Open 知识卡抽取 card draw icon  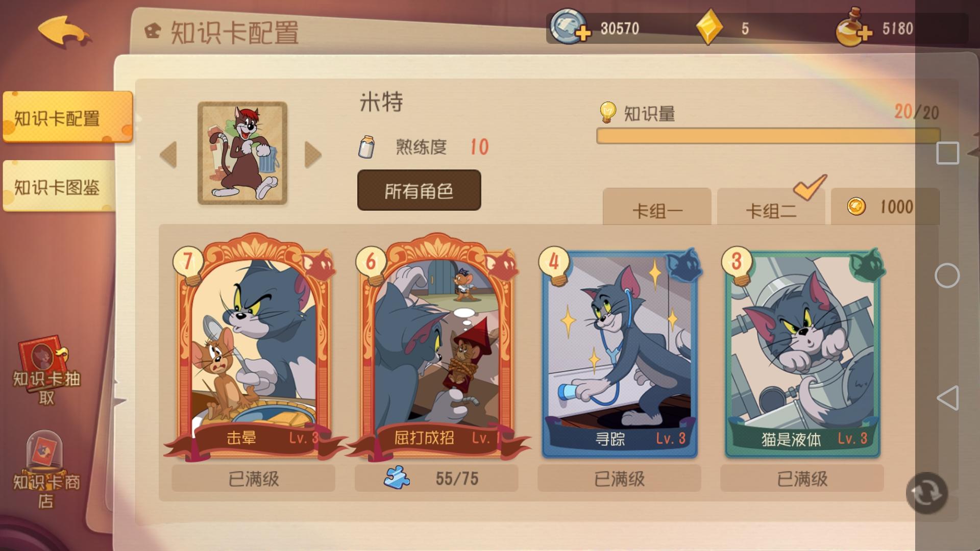46,370
